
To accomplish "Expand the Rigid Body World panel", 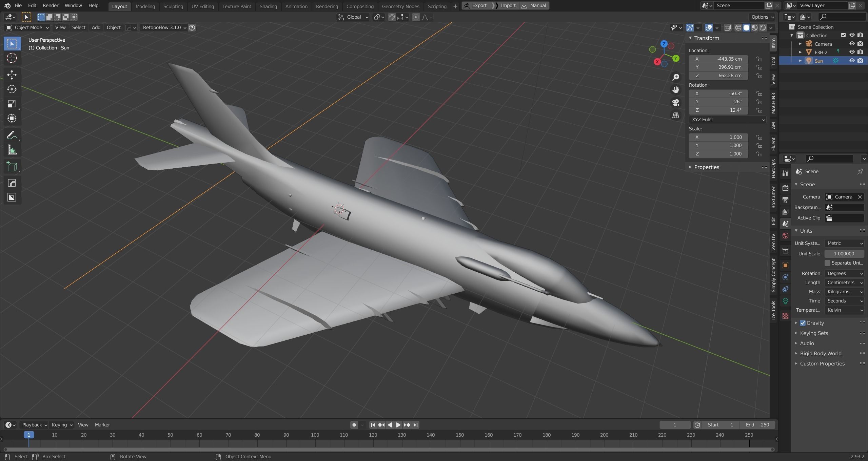I will [821, 354].
